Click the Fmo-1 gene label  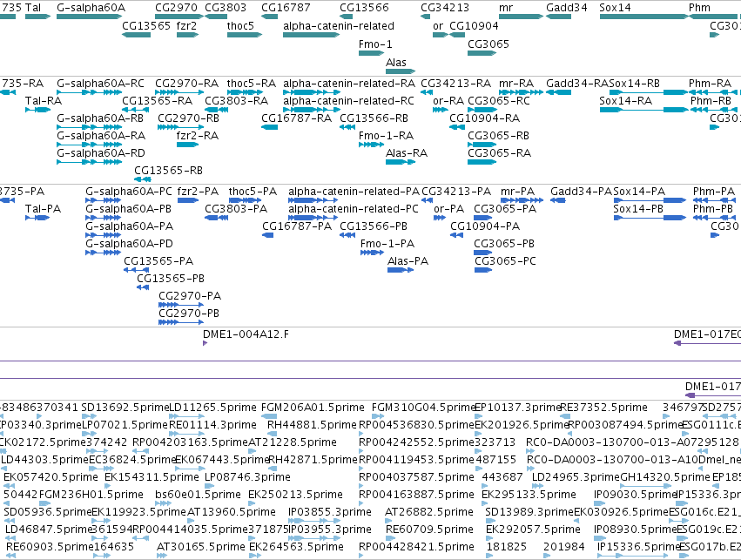tap(375, 44)
